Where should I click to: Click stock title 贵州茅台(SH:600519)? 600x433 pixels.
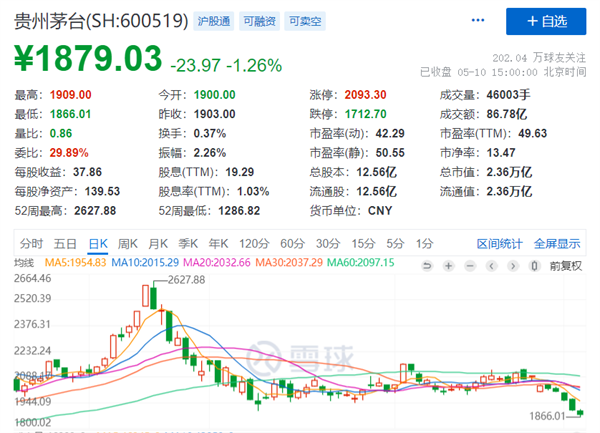pyautogui.click(x=101, y=21)
